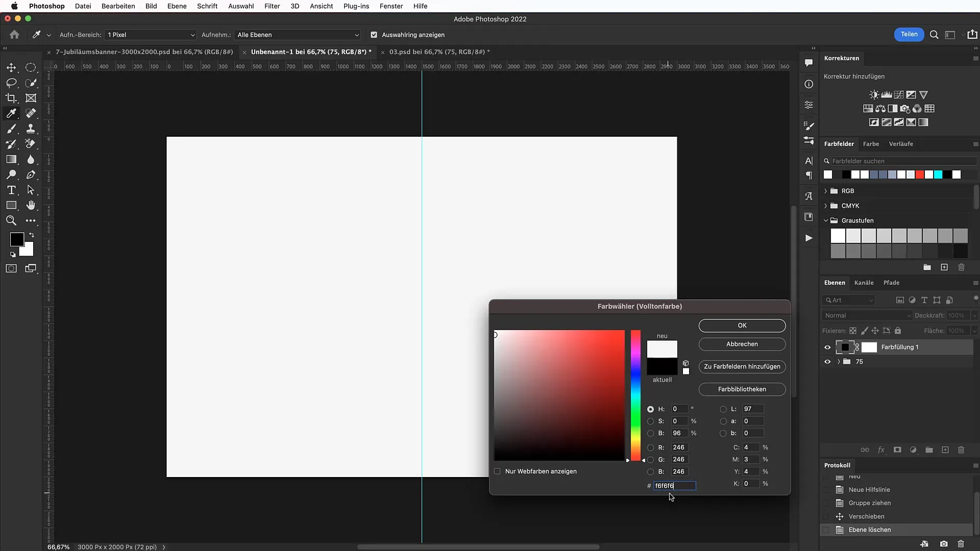Expand the Graustufen color folder
The image size is (980, 551).
[x=825, y=220]
